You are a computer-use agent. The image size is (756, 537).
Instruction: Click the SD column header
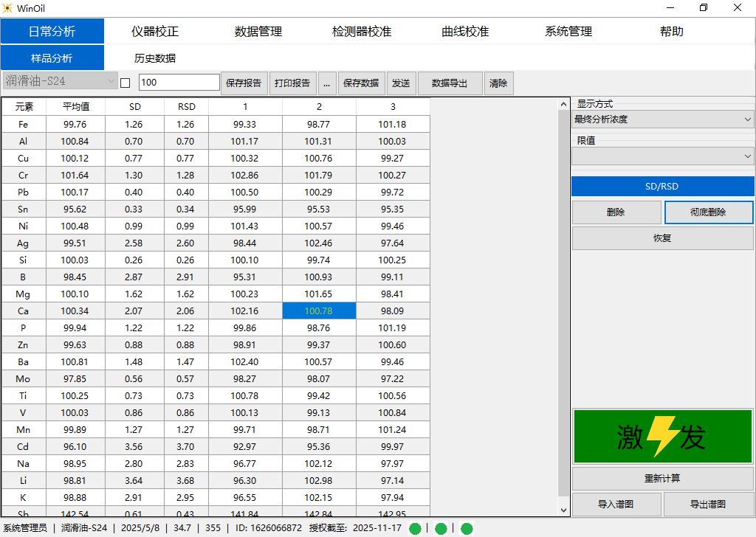tap(134, 106)
